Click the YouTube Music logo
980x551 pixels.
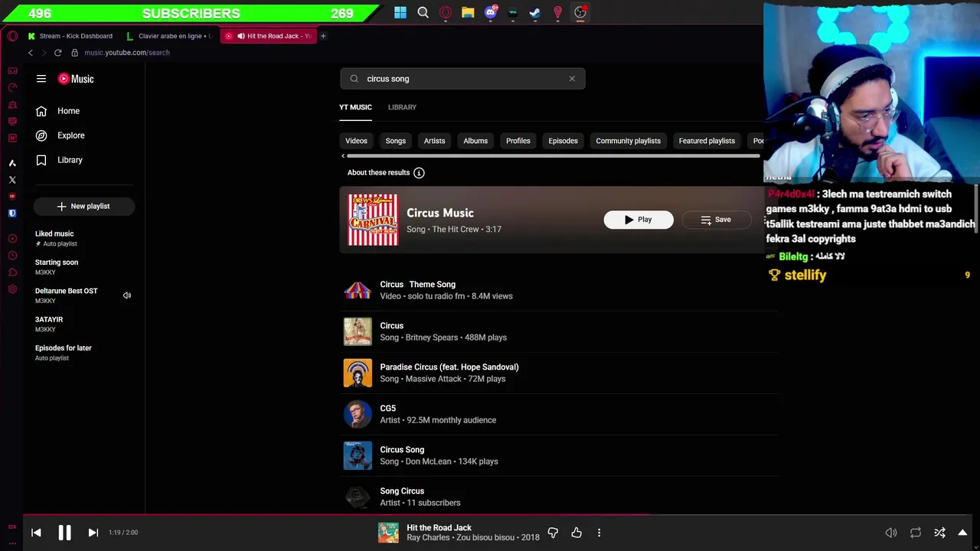pos(76,79)
